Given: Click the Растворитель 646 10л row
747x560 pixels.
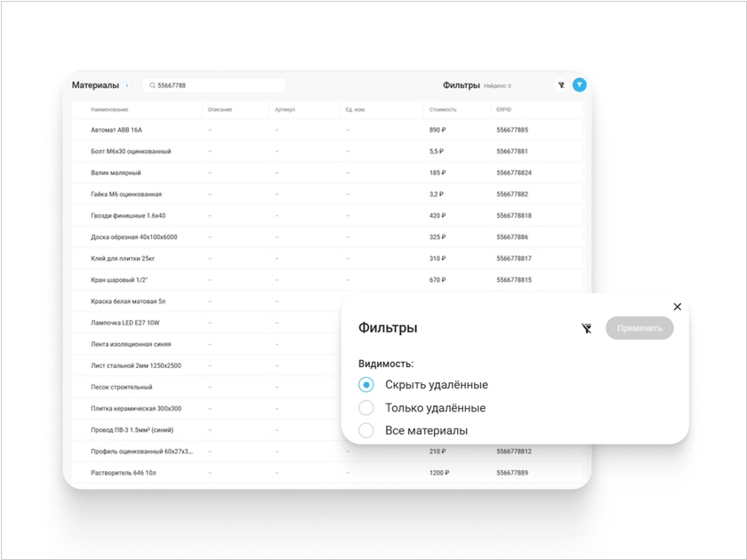Looking at the screenshot, I should (124, 473).
